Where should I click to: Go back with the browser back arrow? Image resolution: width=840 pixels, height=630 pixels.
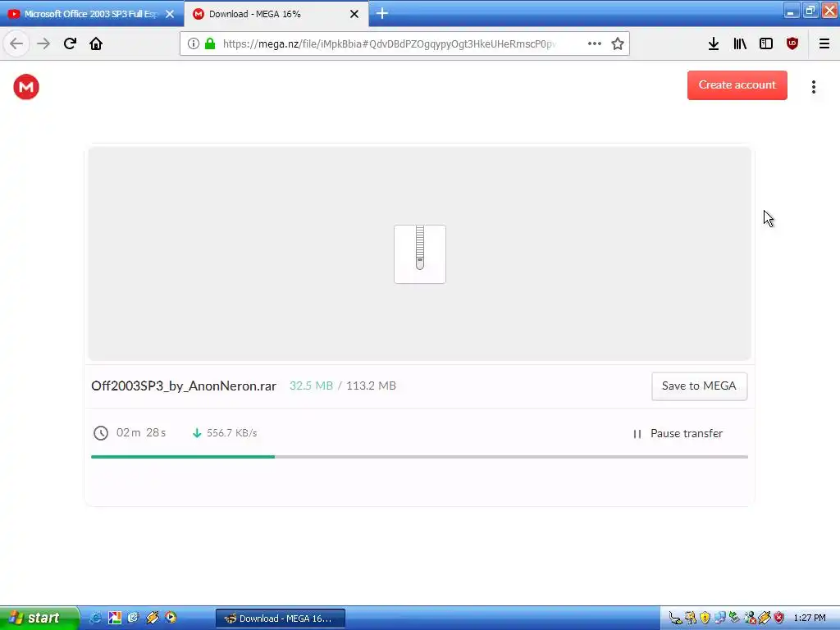(x=16, y=44)
